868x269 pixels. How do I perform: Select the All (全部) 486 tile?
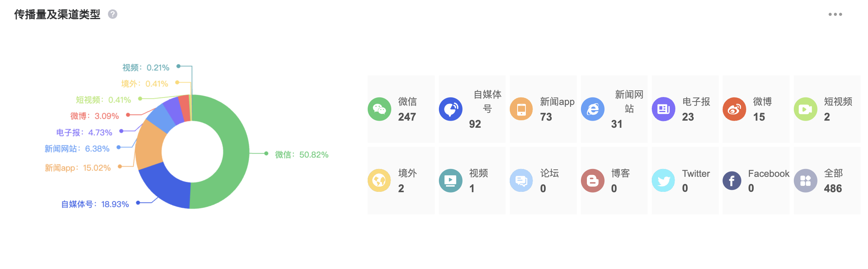click(x=827, y=180)
